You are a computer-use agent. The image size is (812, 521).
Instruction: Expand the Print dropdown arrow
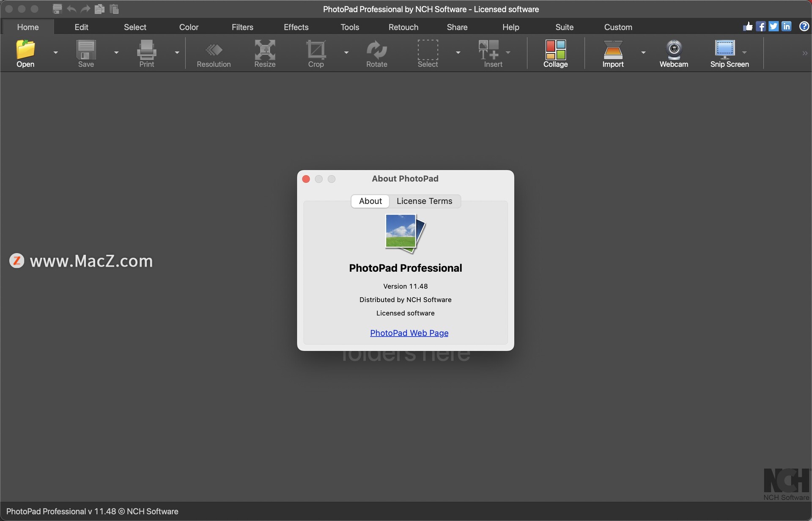coord(177,52)
